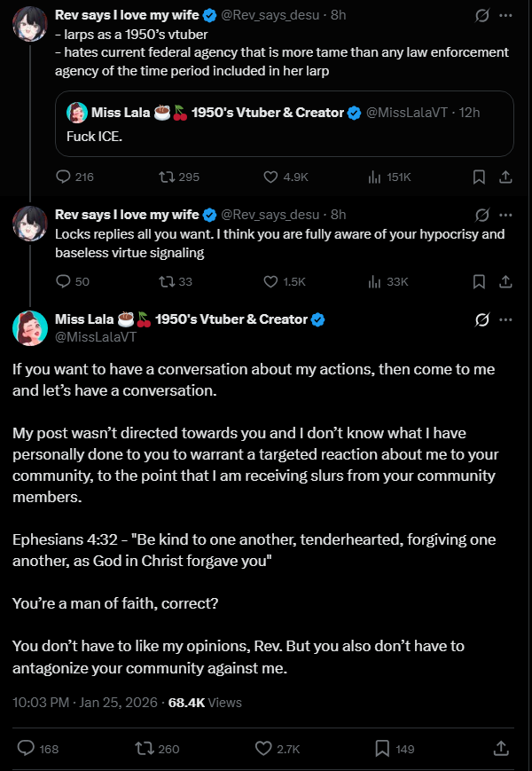Expand more menu on main Miss Lala post
532x771 pixels.
505,319
